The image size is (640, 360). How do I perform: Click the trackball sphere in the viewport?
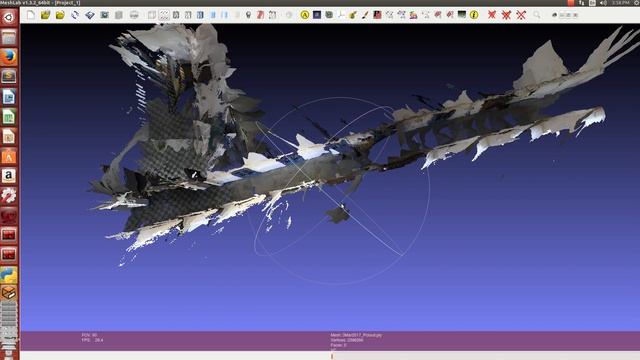coord(339,190)
